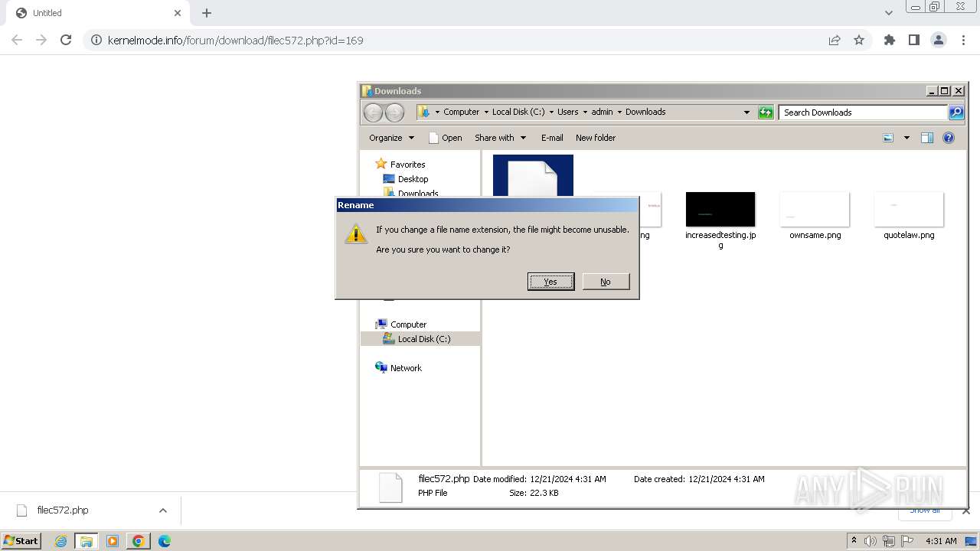Show hidden tray icons
The width and height of the screenshot is (980, 551).
click(854, 541)
